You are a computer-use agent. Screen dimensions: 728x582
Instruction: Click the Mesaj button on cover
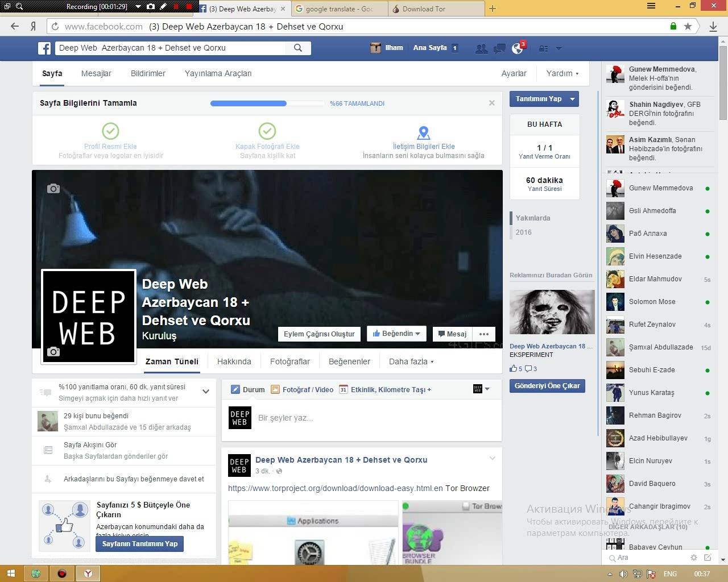pos(452,334)
